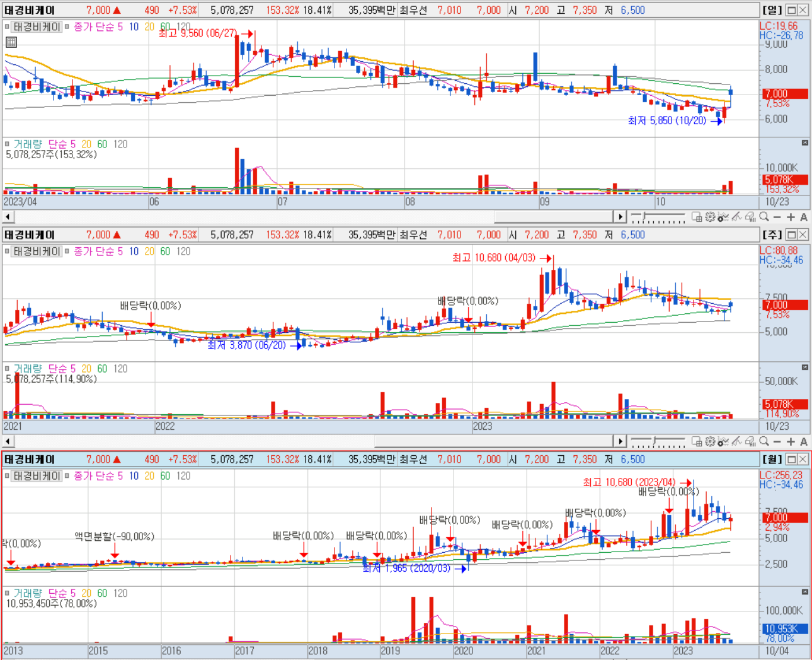Click the 태경비케이 legend button in weekly chart

point(37,252)
